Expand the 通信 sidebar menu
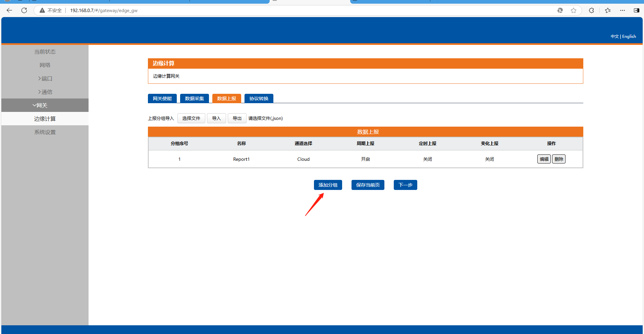 point(45,92)
